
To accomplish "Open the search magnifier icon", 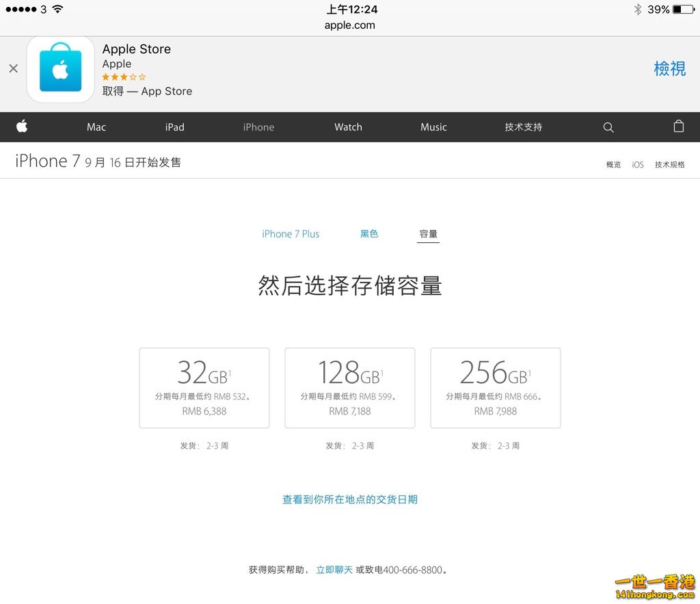I will pyautogui.click(x=608, y=127).
